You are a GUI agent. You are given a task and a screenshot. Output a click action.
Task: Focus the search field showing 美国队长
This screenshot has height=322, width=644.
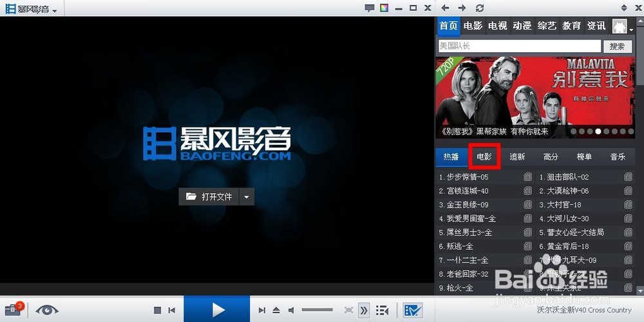coord(520,46)
